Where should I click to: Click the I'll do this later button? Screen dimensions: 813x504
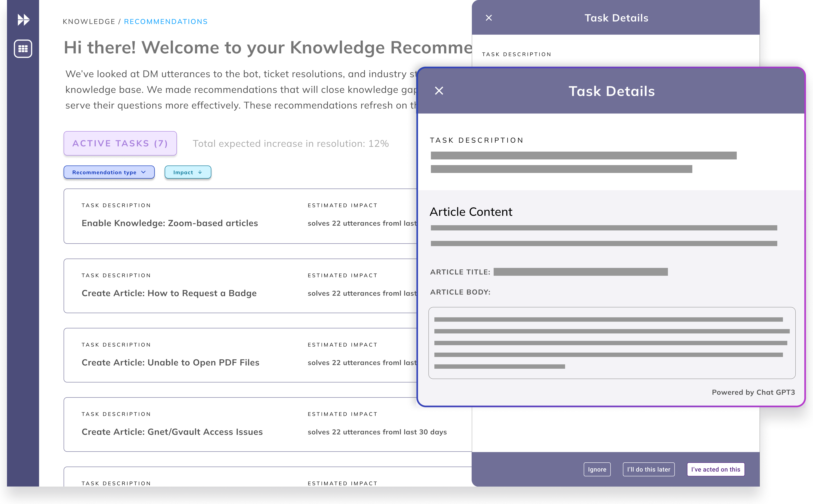[648, 469]
